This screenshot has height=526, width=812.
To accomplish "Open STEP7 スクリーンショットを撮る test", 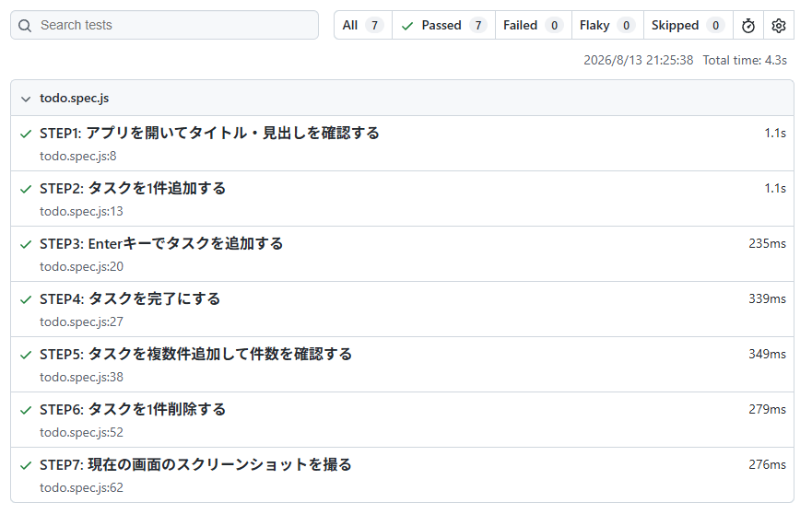I will 195,465.
